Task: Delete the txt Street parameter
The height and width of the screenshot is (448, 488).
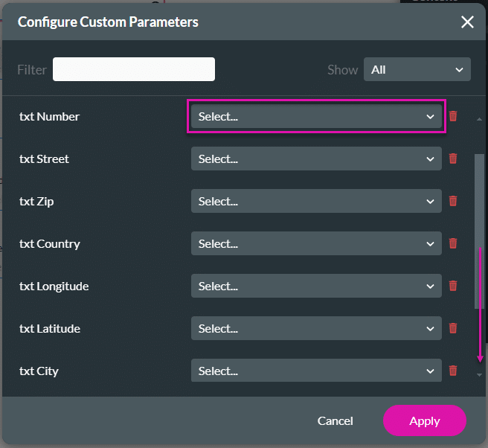Action: click(x=453, y=159)
